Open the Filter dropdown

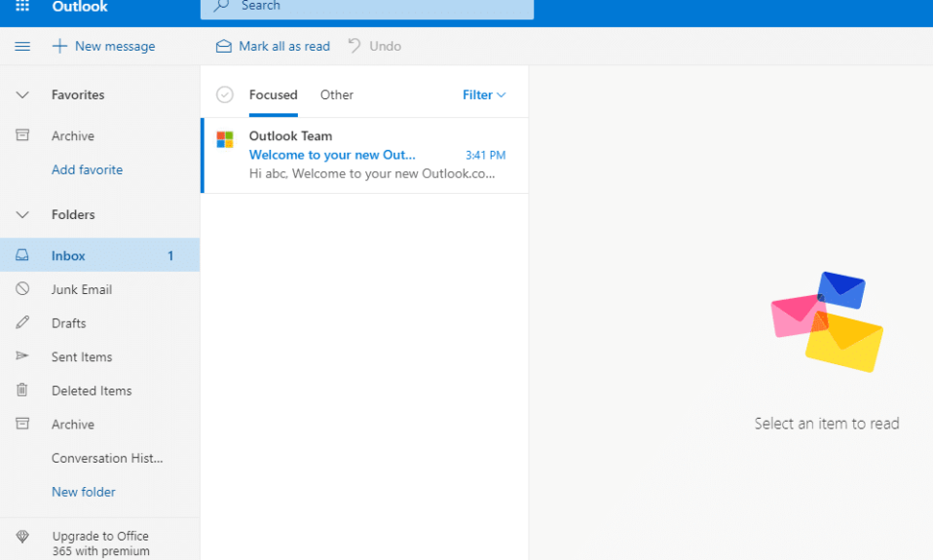click(x=484, y=94)
